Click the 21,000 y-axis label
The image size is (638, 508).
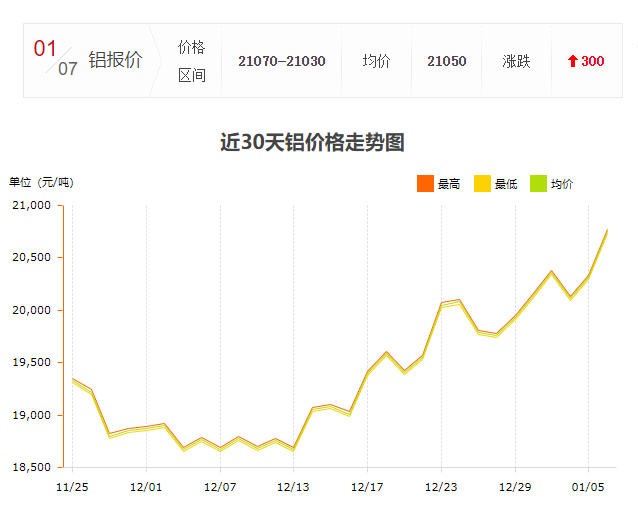pyautogui.click(x=32, y=205)
